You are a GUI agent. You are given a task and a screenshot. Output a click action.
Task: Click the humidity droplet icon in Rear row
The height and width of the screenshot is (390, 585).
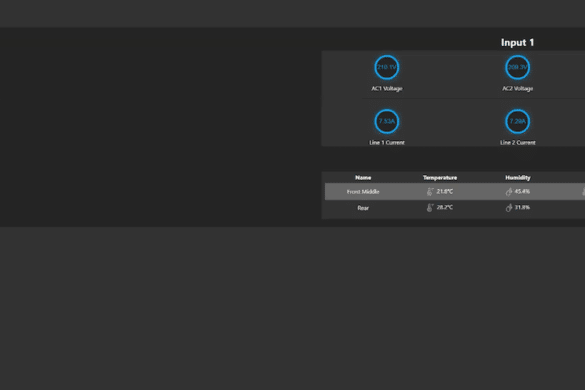509,208
